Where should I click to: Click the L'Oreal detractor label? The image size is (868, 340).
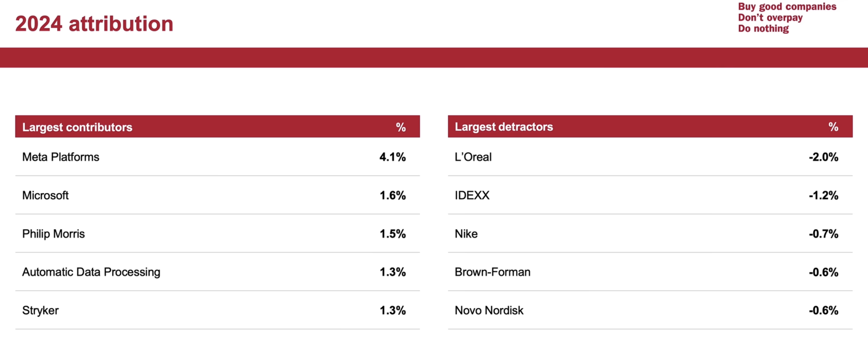[473, 157]
